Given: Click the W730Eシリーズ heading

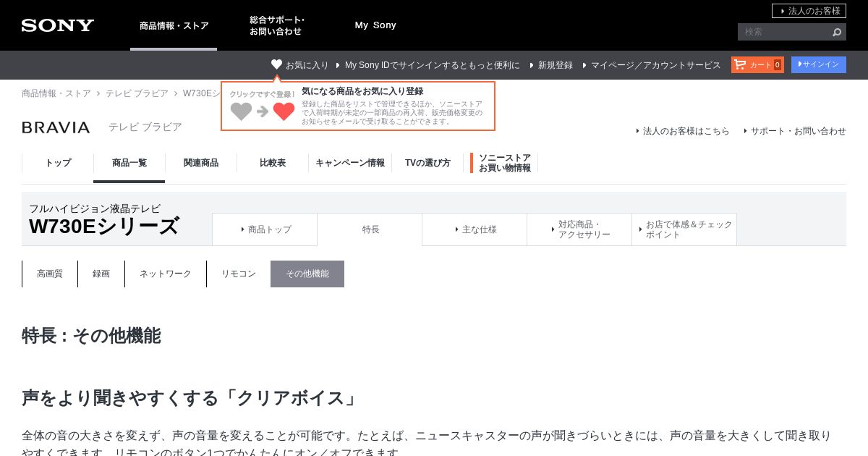Looking at the screenshot, I should click(104, 227).
